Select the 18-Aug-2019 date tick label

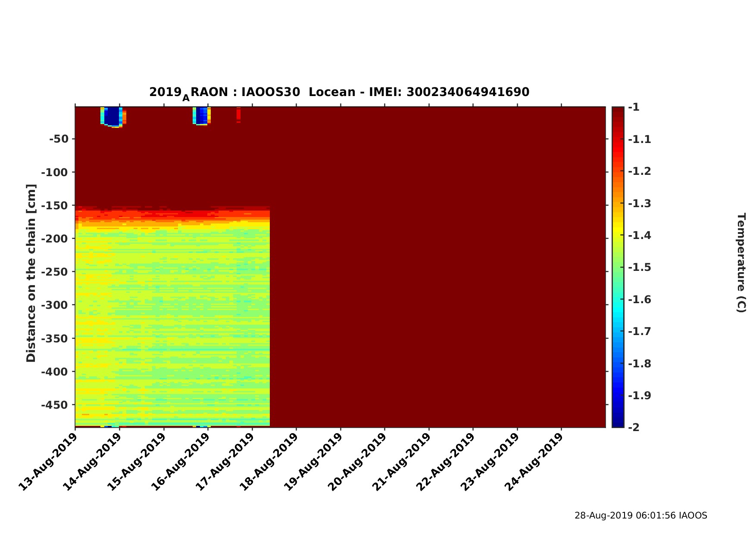269,462
